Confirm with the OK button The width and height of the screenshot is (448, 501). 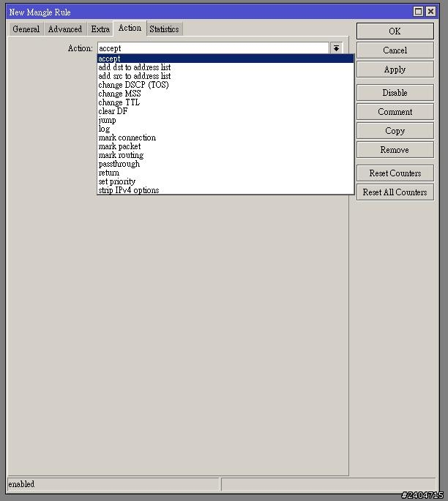point(395,31)
